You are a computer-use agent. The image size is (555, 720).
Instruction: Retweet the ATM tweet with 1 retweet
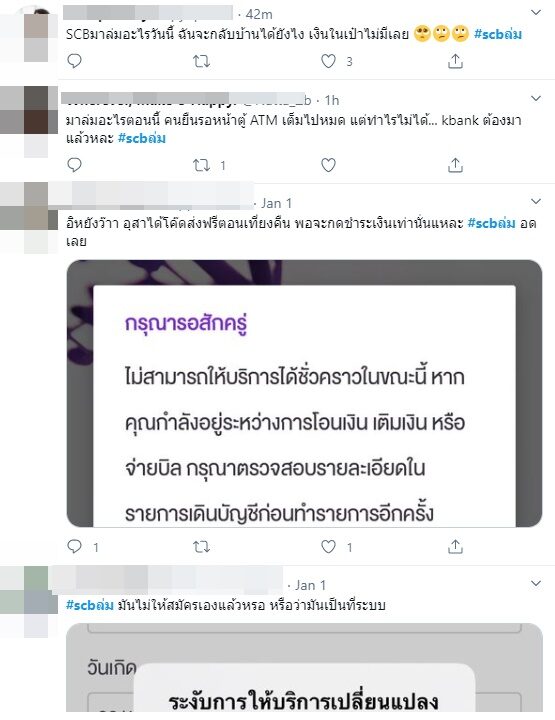point(201,164)
